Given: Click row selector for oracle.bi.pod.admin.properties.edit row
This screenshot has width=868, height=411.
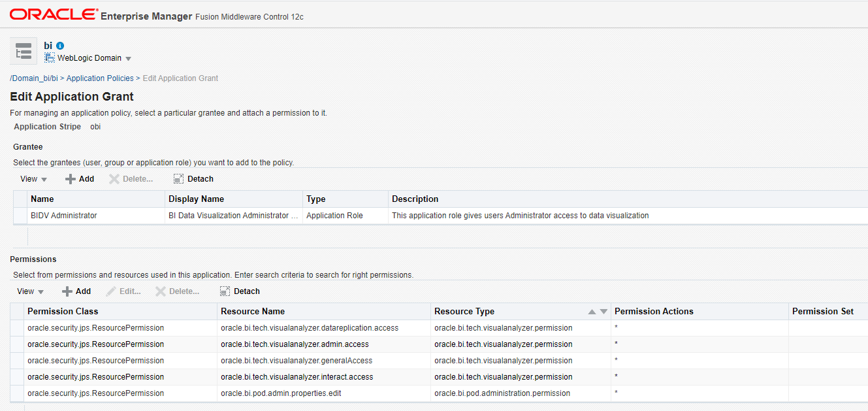Looking at the screenshot, I should coord(17,393).
